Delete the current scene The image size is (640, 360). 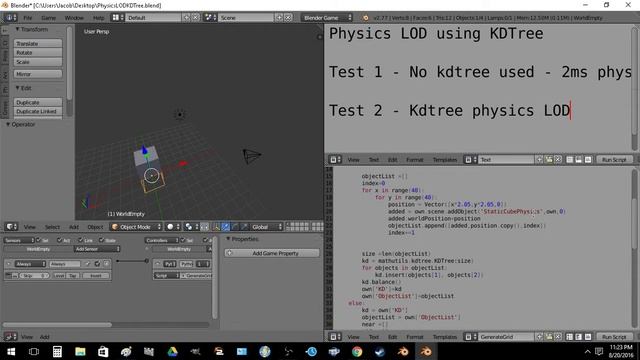point(288,18)
